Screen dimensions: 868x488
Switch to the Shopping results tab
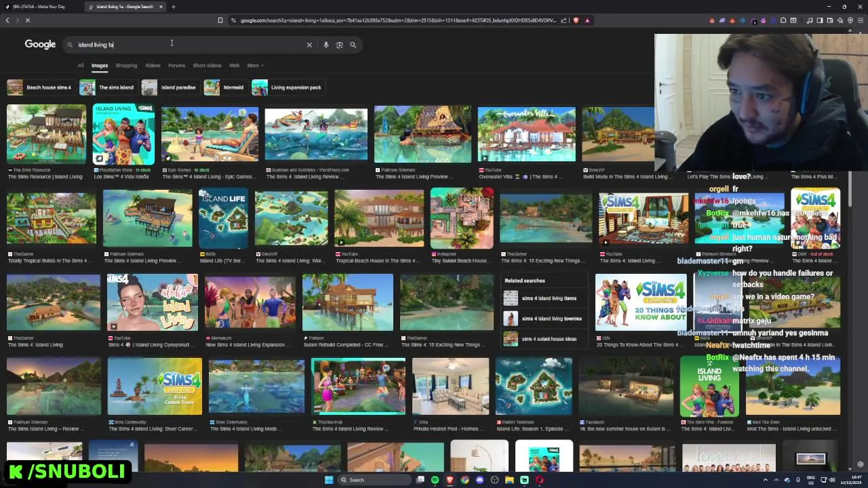click(x=126, y=66)
